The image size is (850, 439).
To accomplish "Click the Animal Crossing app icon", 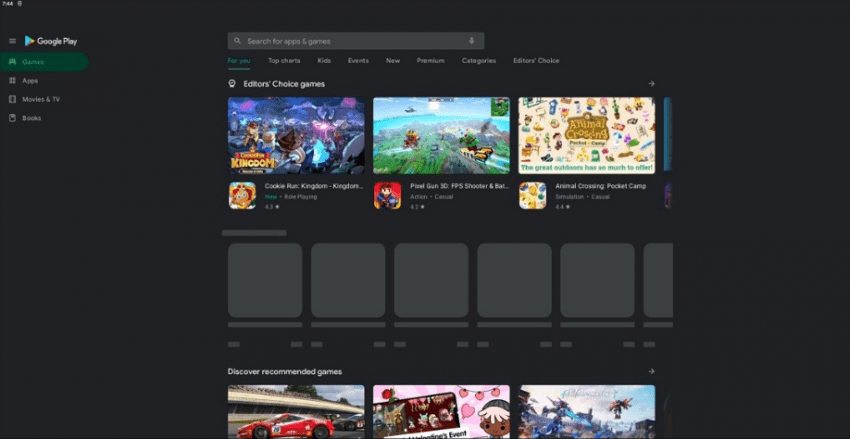I will 533,196.
